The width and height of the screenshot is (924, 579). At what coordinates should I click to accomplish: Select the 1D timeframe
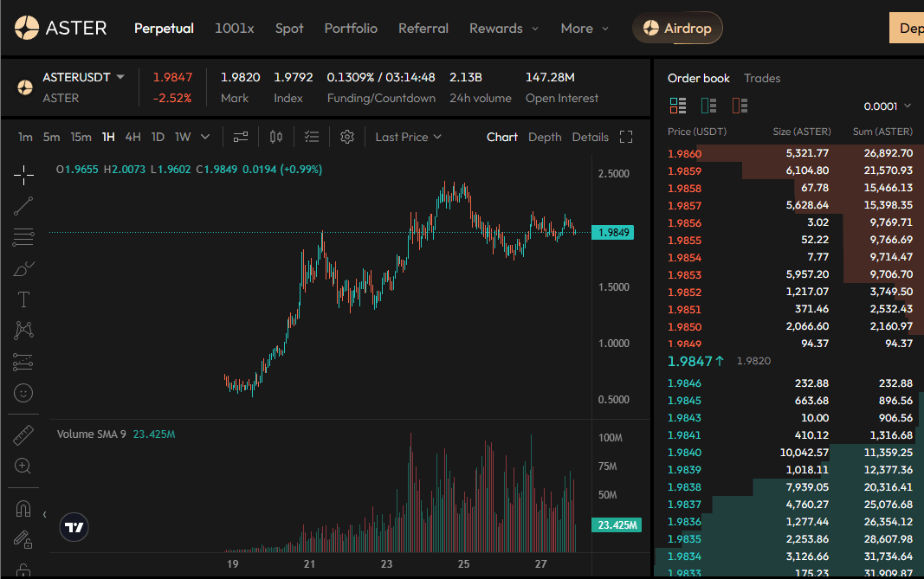click(x=158, y=138)
